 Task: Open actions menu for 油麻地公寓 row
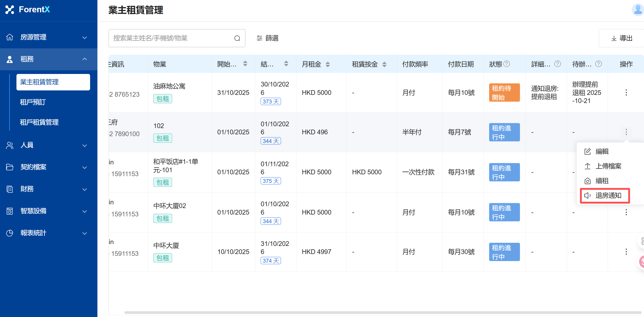click(626, 93)
